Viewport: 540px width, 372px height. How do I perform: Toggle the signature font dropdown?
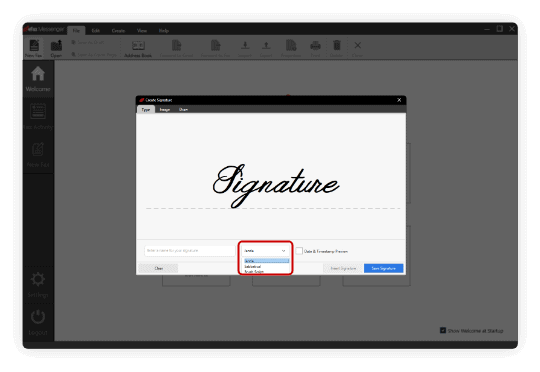point(265,251)
